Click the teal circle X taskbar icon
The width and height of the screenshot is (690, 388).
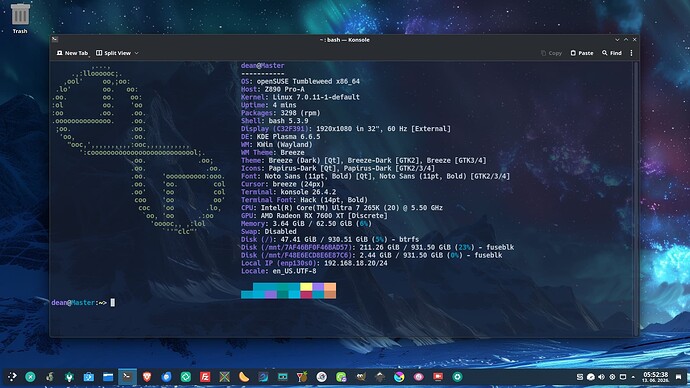(x=30, y=377)
